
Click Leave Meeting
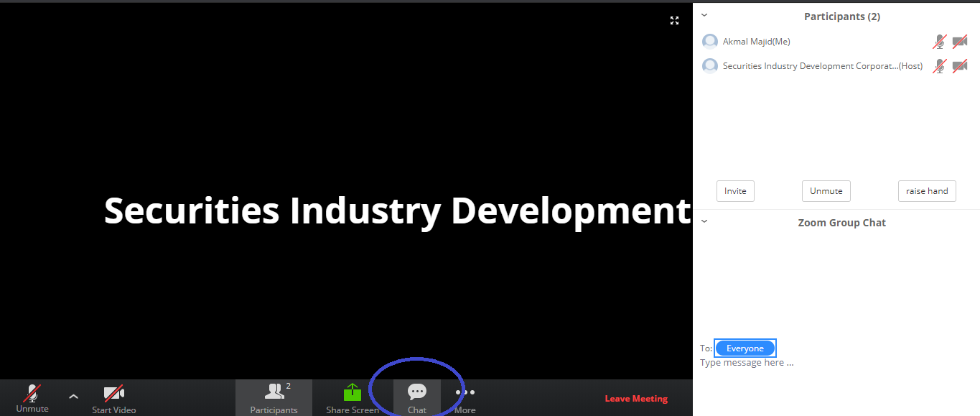[x=636, y=399]
